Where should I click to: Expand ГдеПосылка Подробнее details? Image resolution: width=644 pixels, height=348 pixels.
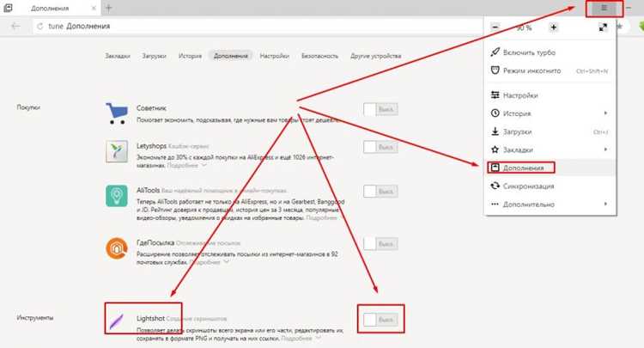pyautogui.click(x=209, y=262)
